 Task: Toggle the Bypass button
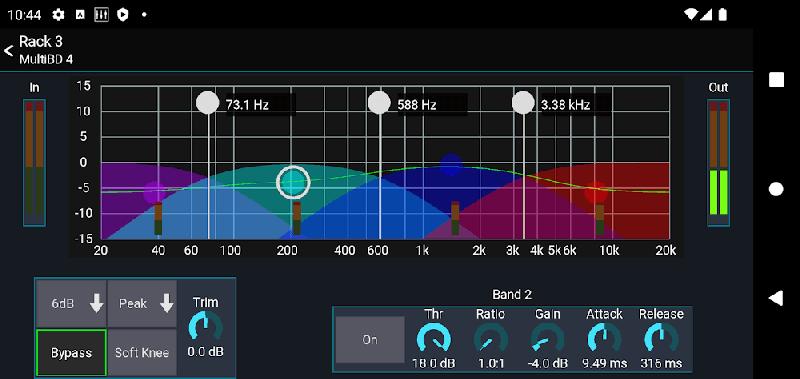[x=71, y=352]
